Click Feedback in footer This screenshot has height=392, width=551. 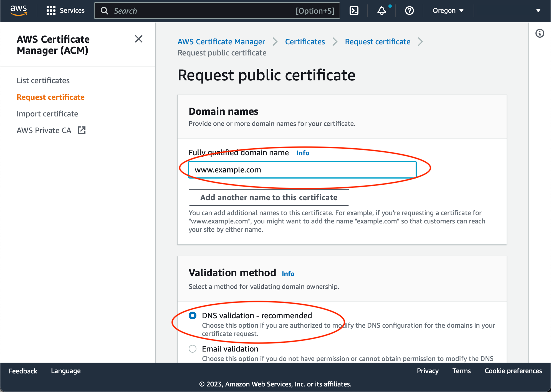pyautogui.click(x=23, y=371)
